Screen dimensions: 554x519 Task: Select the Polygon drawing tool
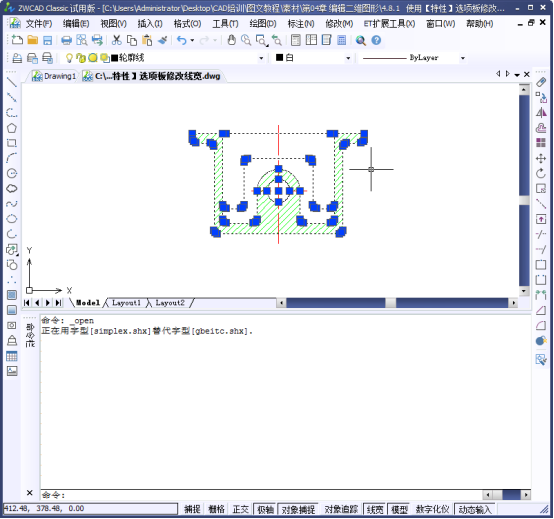12,128
